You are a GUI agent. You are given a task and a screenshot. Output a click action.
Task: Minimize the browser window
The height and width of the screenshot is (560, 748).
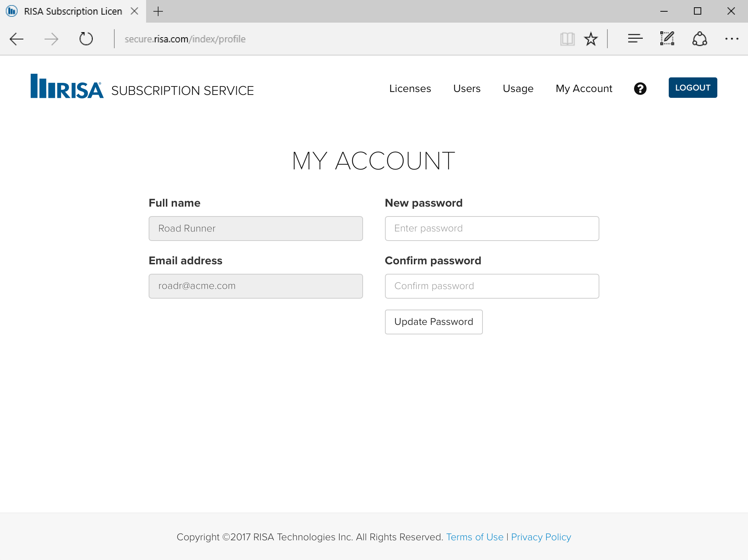point(664,11)
